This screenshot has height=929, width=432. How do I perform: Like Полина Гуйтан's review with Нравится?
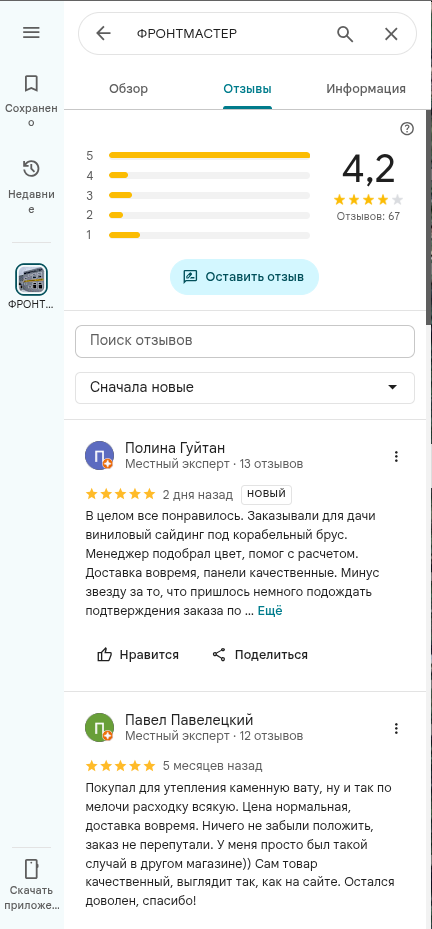pyautogui.click(x=138, y=655)
